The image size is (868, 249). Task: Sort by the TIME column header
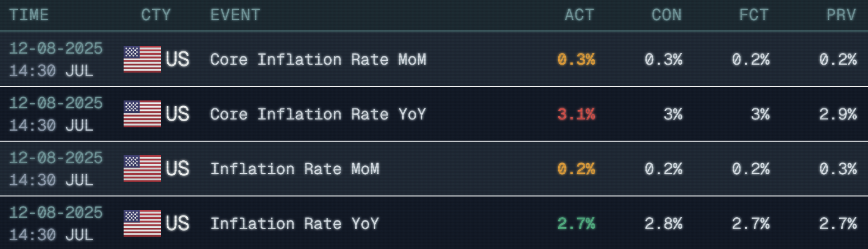tap(29, 15)
